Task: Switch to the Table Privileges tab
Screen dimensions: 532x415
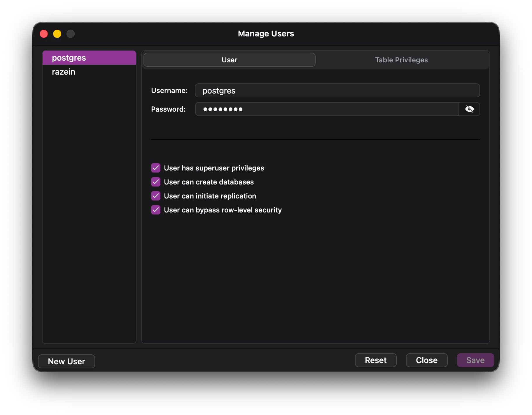Action: point(401,60)
